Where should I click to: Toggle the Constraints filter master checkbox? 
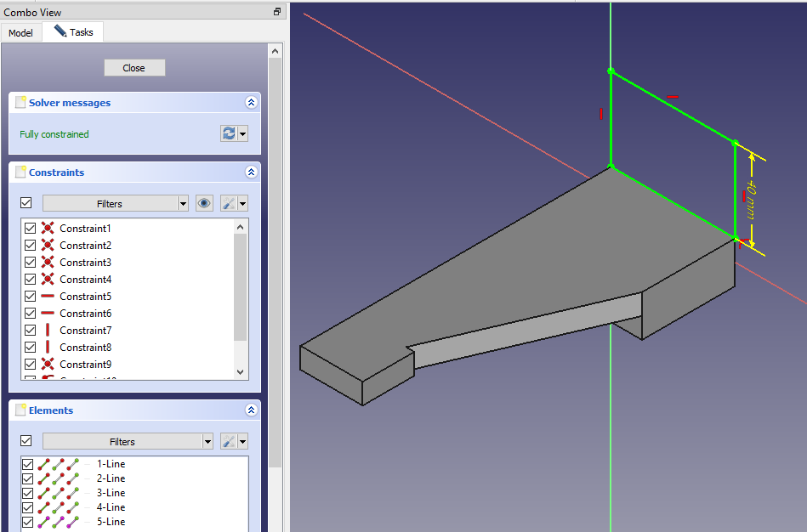tap(26, 203)
